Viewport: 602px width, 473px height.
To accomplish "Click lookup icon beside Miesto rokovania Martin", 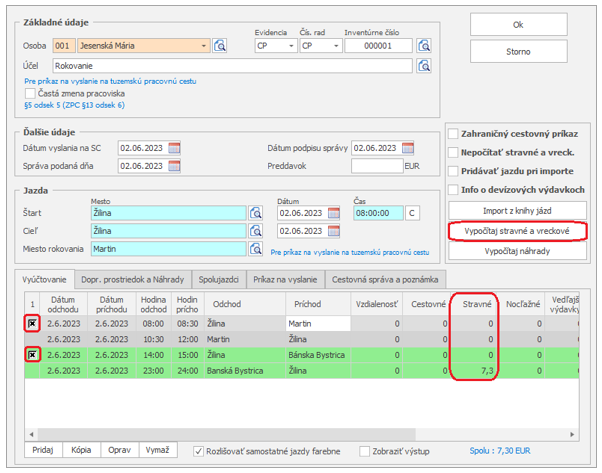I will coord(256,248).
